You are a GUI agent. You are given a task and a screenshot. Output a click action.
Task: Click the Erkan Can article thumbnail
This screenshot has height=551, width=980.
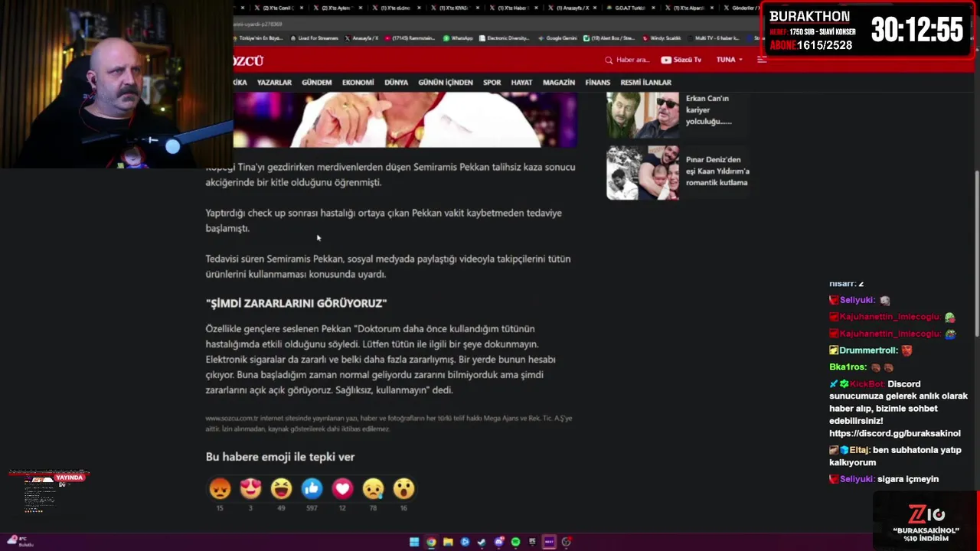pos(642,115)
